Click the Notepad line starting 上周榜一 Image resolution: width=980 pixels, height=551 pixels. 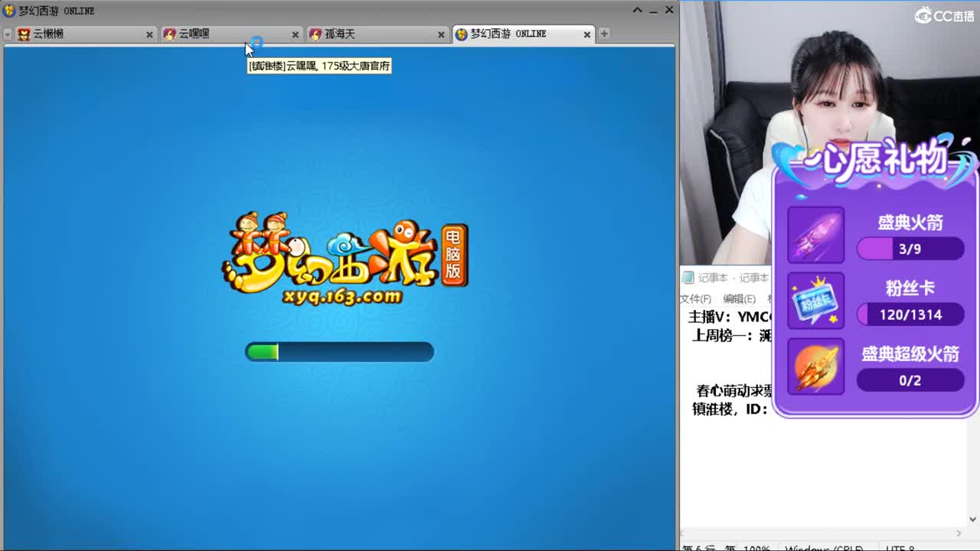click(732, 335)
